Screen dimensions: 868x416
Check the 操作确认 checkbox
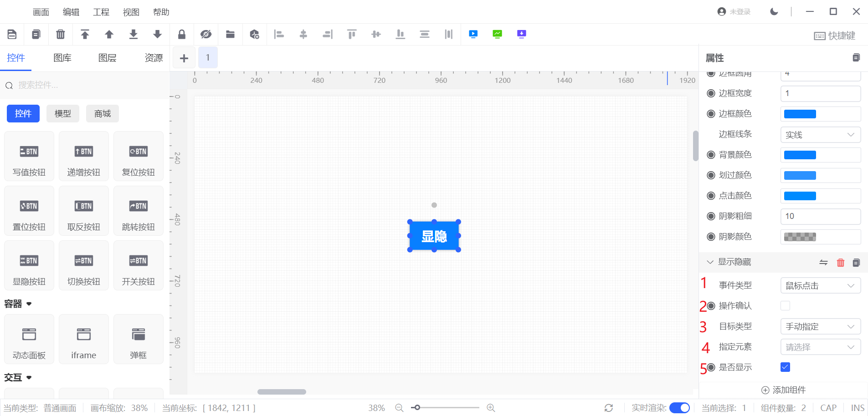[785, 306]
